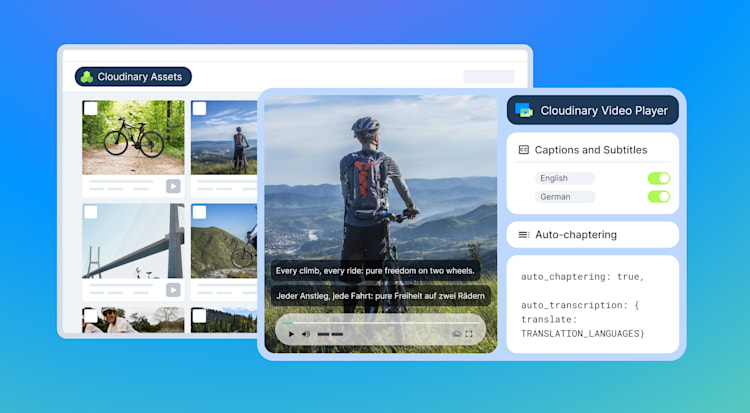Check the box on pine forest thumbnail
This screenshot has height=413, width=750.
point(199,316)
